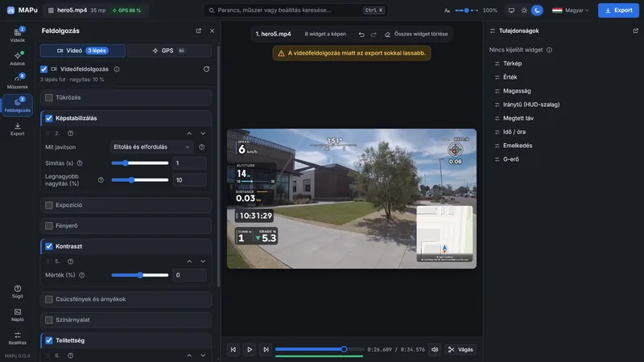Adjust the Simítás (s) slider
The height and width of the screenshot is (362, 644).
click(139, 163)
